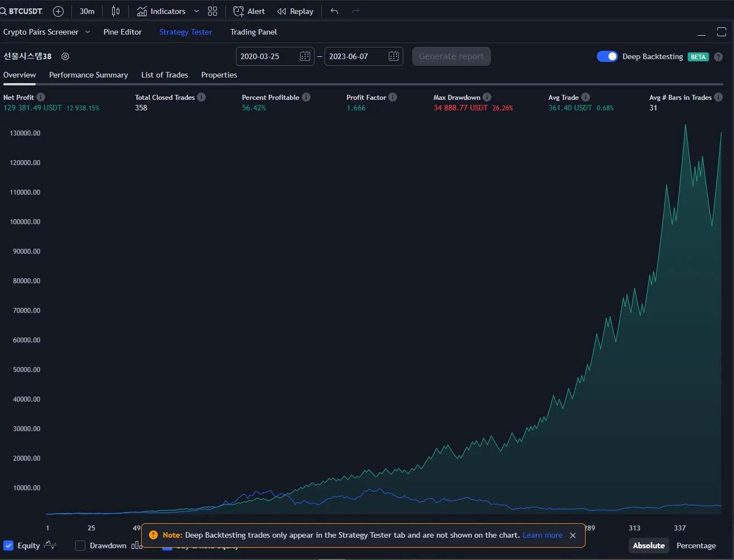
Task: Click the strategy name 선물시스템38
Action: point(27,56)
